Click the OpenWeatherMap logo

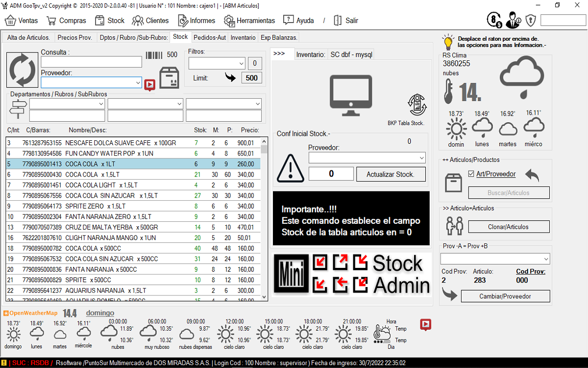[x=30, y=313]
